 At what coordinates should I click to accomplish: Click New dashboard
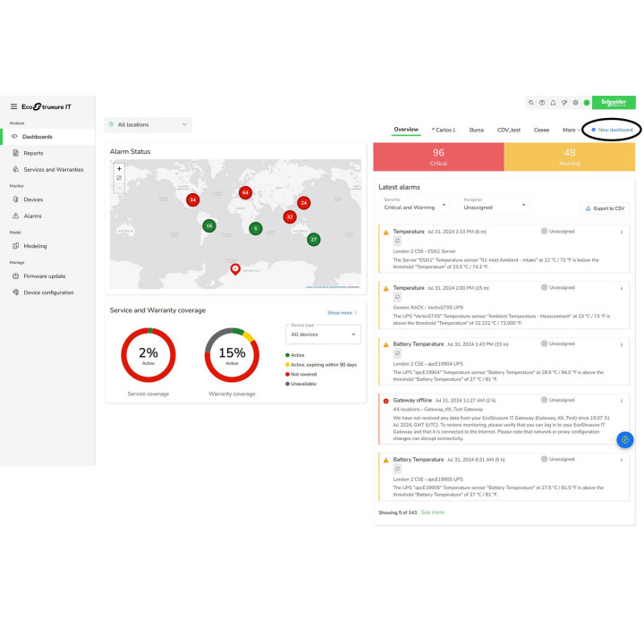pos(612,130)
